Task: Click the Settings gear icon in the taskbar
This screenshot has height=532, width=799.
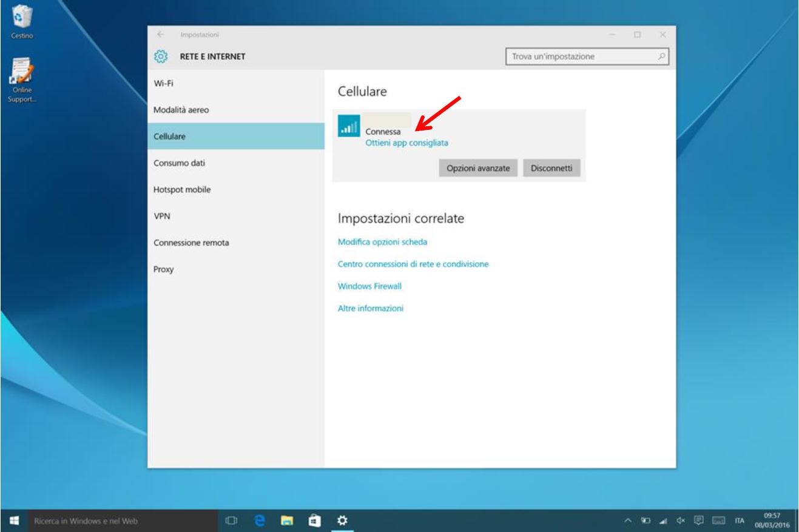Action: [342, 521]
